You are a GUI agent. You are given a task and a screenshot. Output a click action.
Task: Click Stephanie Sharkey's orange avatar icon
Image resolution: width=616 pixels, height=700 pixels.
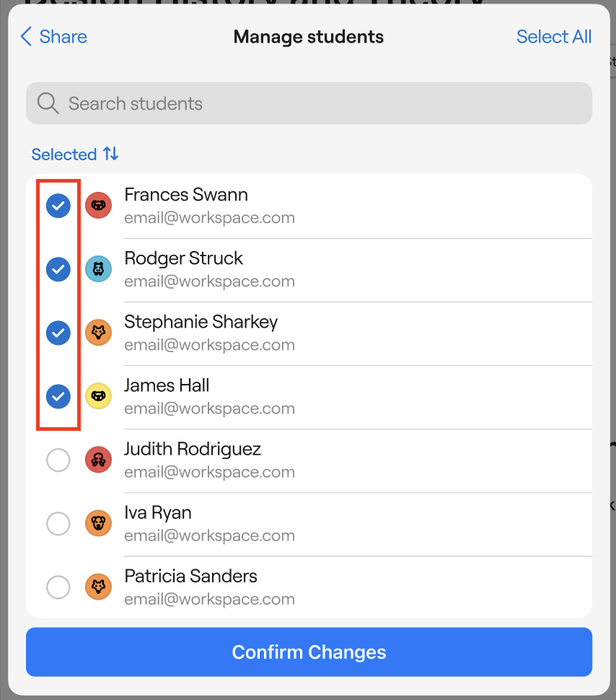coord(98,333)
